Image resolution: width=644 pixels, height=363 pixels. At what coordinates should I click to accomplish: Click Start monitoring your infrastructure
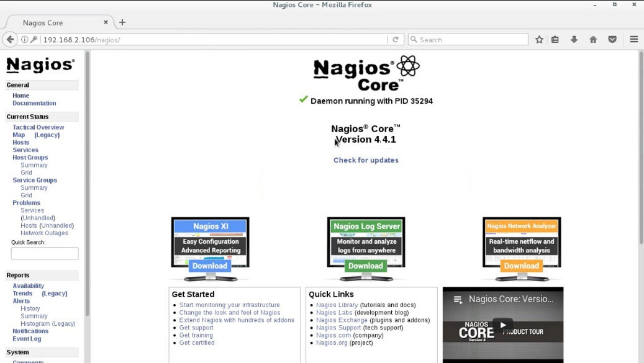[230, 305]
